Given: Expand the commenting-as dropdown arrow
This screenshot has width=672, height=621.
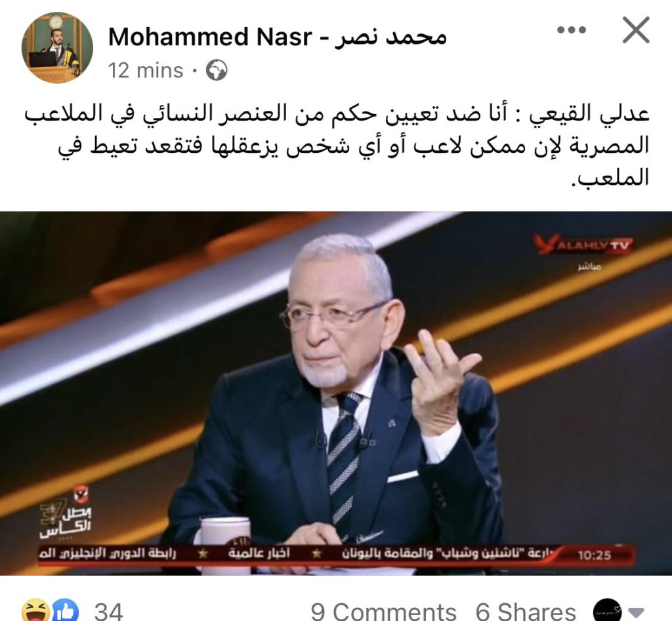Looking at the screenshot, I should 635,611.
